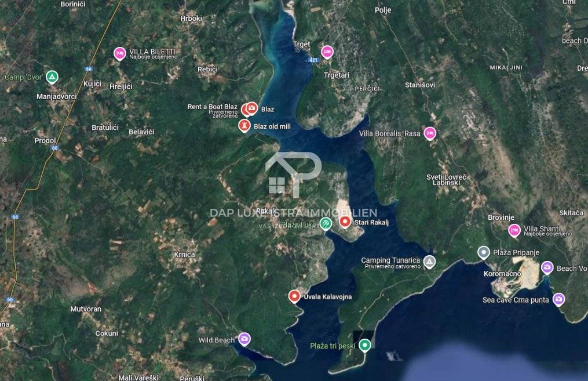
Task: Select the Villa Borealis, Rasa hotel pin
Action: pos(430,133)
